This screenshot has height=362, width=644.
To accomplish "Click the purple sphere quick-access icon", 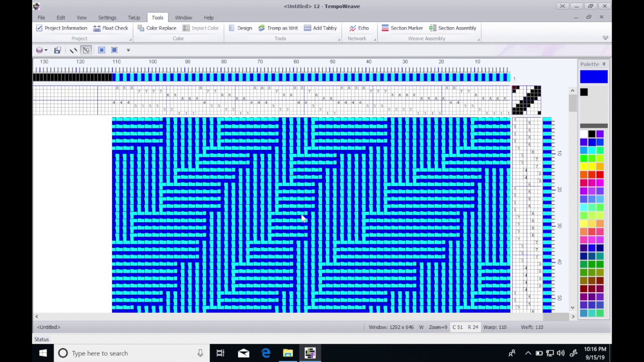I will click(x=39, y=50).
